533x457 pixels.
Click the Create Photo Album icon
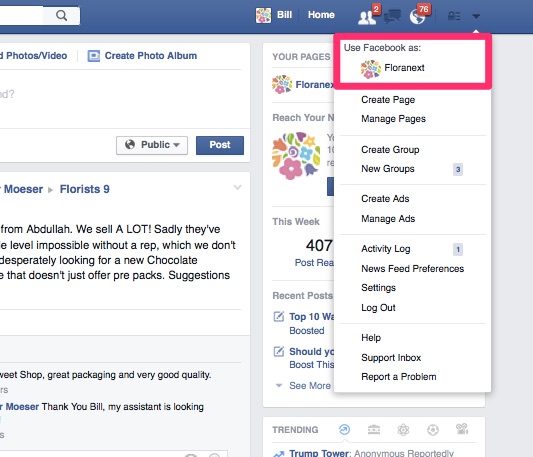pos(93,56)
